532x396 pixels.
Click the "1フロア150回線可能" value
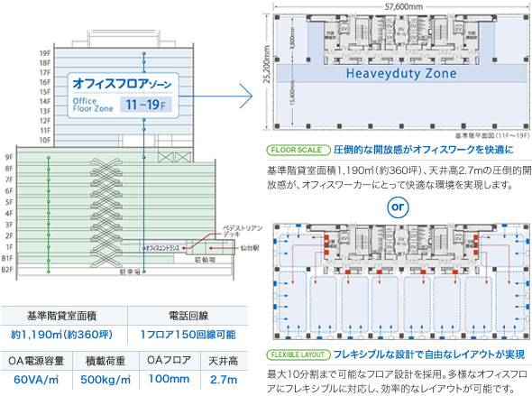(x=188, y=335)
